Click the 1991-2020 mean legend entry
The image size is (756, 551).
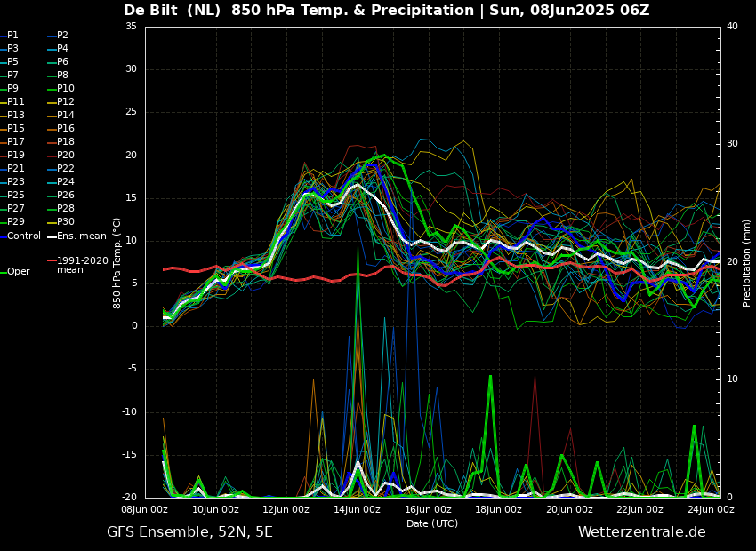[82, 265]
